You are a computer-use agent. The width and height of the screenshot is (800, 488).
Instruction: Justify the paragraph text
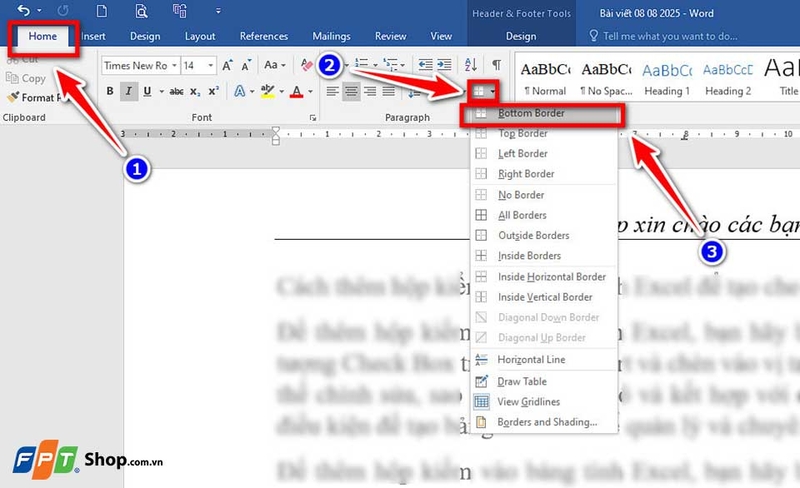[x=389, y=91]
